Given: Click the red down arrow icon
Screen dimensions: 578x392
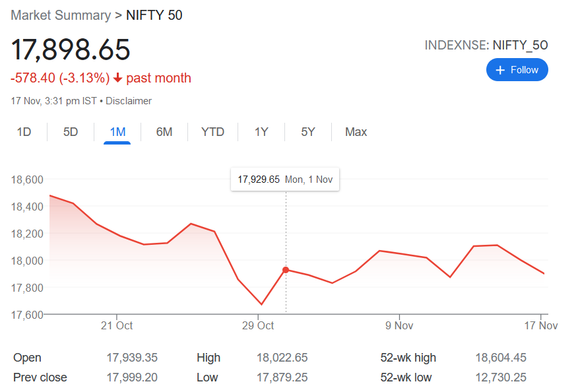Looking at the screenshot, I should pos(118,79).
